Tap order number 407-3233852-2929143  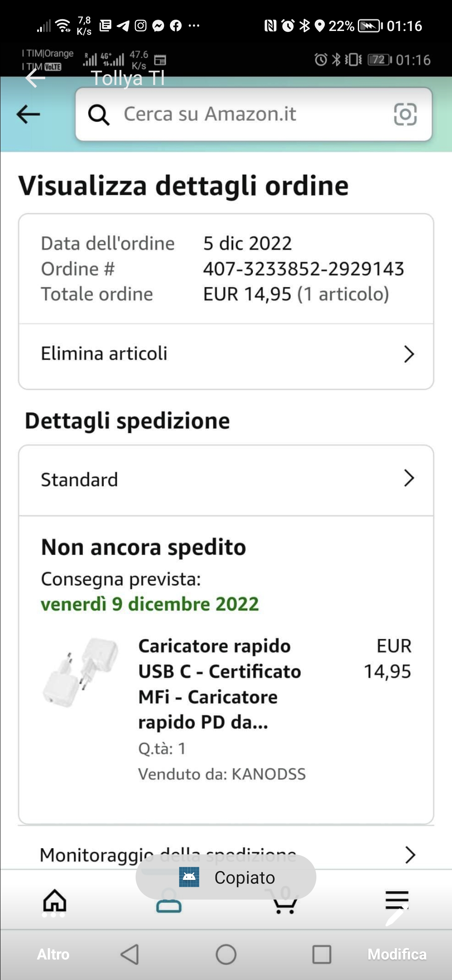coord(303,269)
